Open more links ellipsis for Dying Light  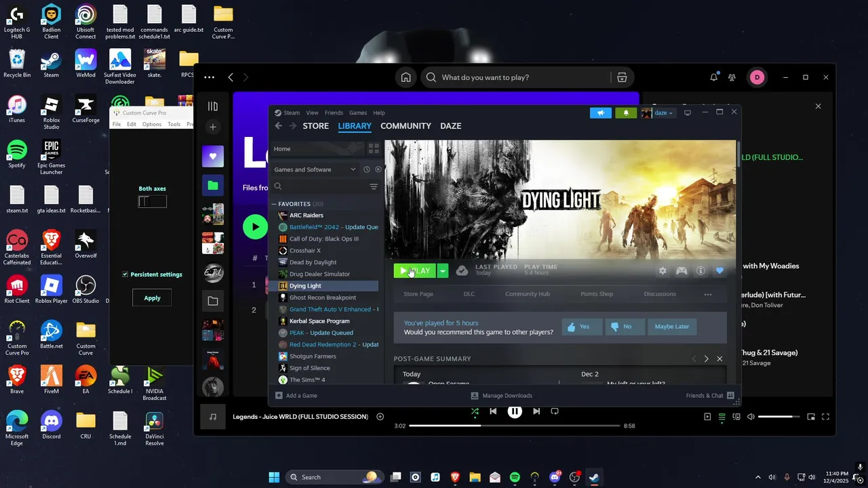[x=708, y=294]
